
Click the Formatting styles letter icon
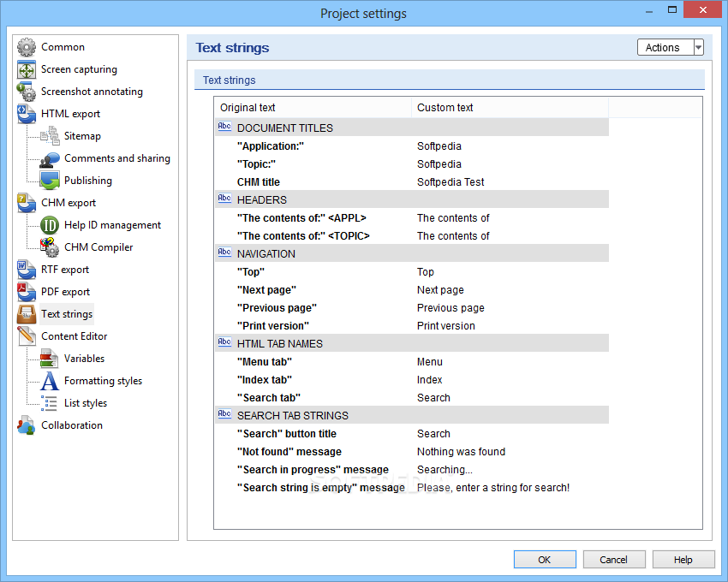tap(50, 381)
